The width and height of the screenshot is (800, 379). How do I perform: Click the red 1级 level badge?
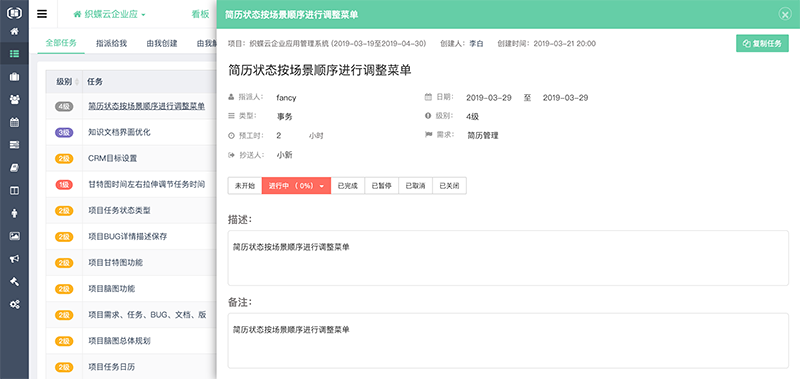[64, 184]
